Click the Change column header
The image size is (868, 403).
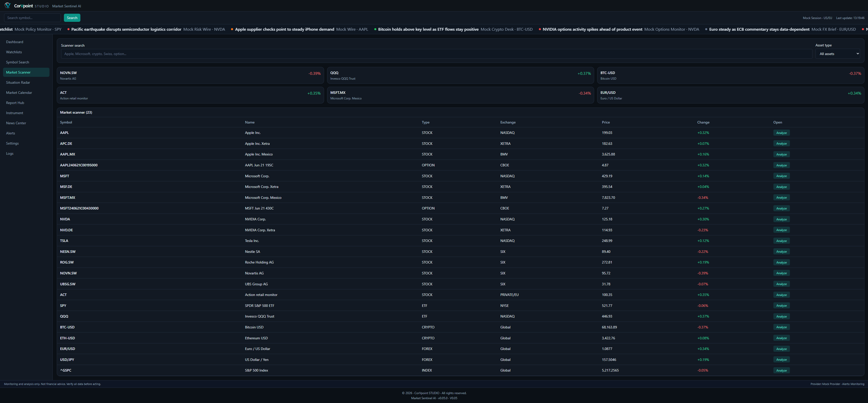coord(703,122)
